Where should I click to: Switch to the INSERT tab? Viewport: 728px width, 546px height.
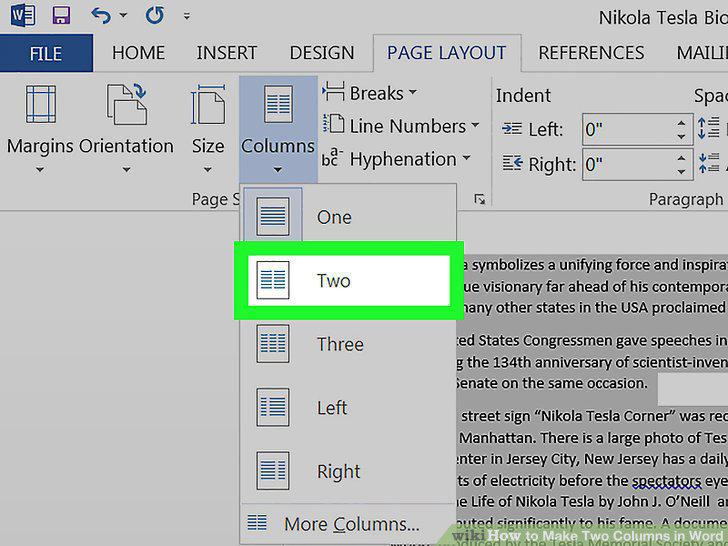227,53
